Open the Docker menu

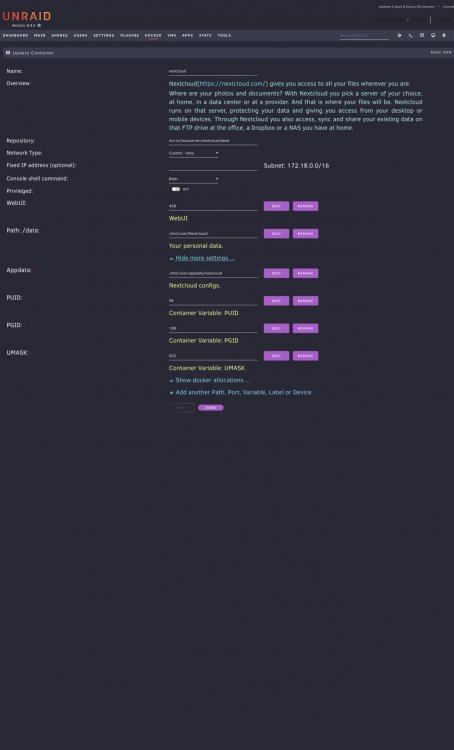tap(153, 35)
